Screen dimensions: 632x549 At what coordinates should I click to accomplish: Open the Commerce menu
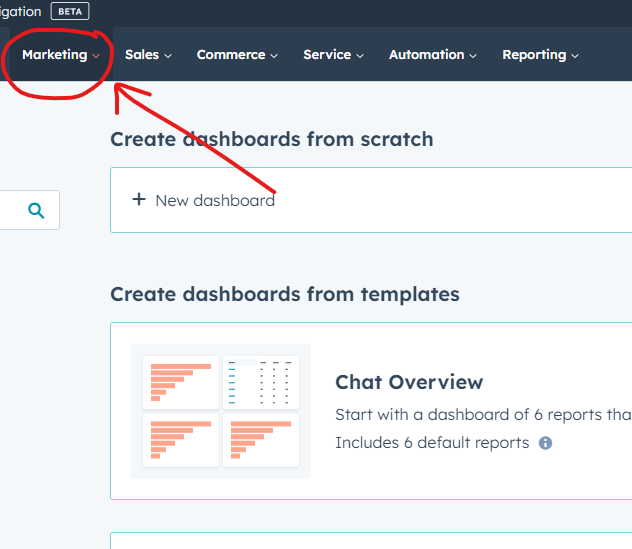point(237,54)
